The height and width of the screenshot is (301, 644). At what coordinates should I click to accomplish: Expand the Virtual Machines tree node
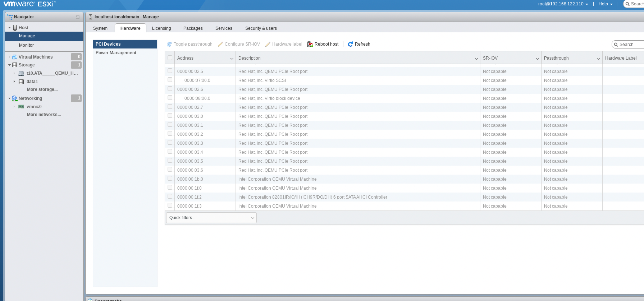10,57
